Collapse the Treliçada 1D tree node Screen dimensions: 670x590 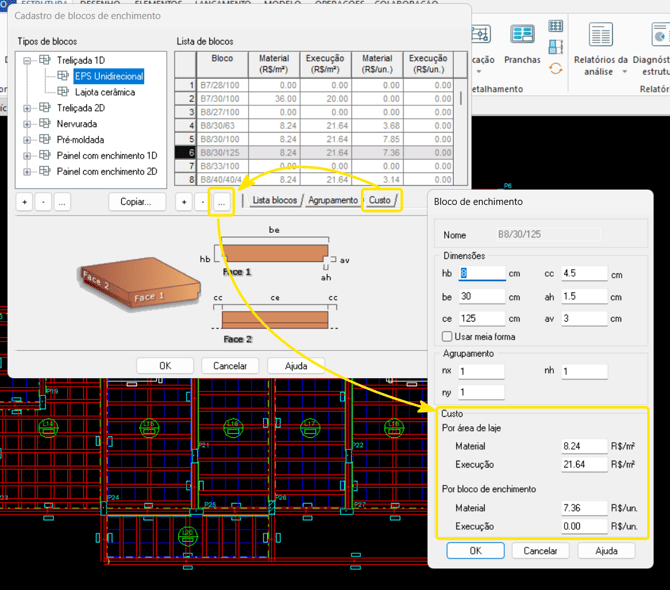point(27,61)
